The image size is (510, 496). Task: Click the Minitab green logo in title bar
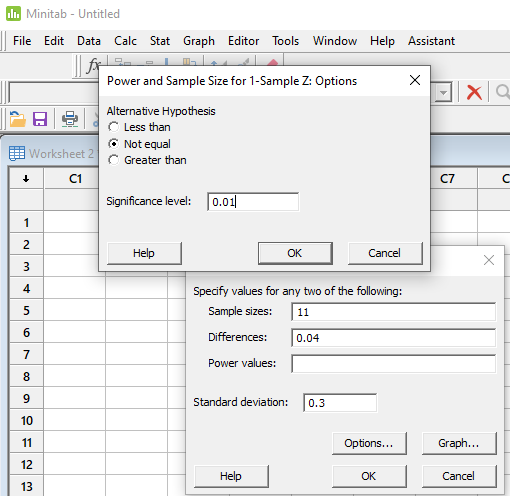coord(13,14)
